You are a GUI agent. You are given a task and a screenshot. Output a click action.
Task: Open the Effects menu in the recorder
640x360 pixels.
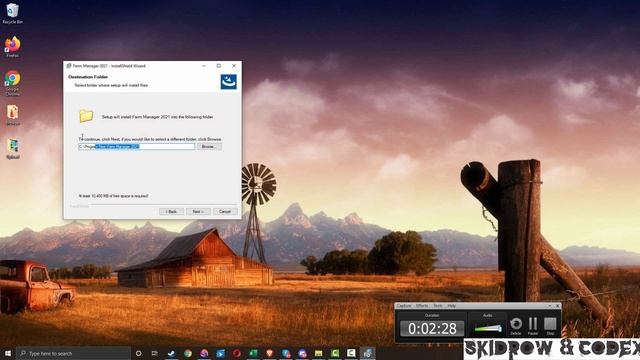pos(422,306)
